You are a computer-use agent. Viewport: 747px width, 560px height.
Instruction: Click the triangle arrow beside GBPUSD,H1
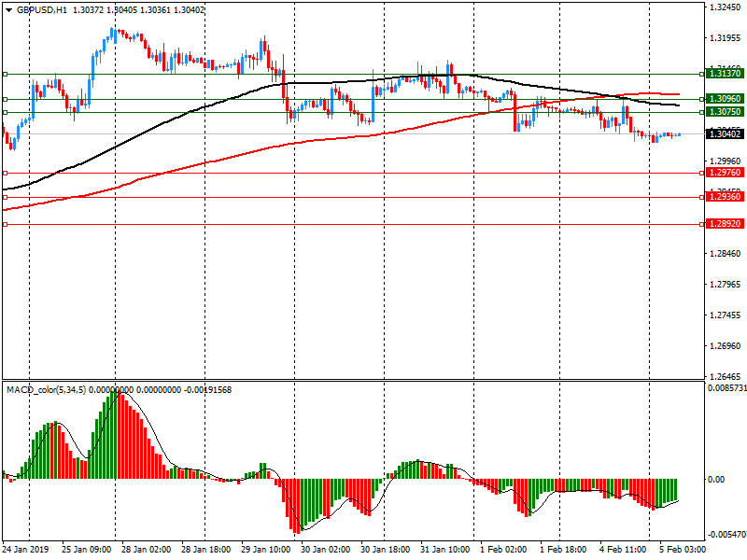click(x=8, y=9)
